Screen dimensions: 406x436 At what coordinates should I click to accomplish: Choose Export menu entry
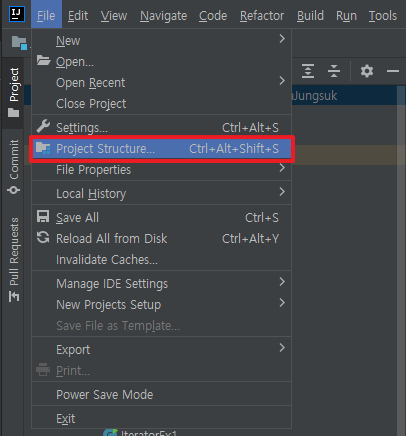click(x=162, y=349)
